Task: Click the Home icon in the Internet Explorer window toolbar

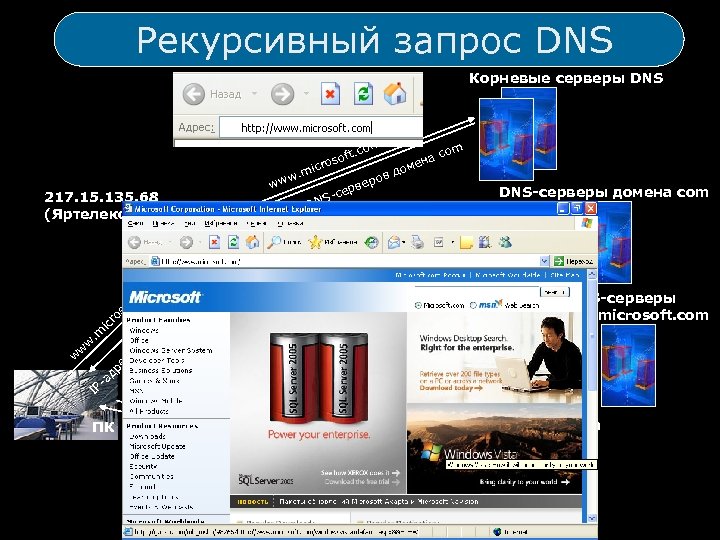Action: 252,242
